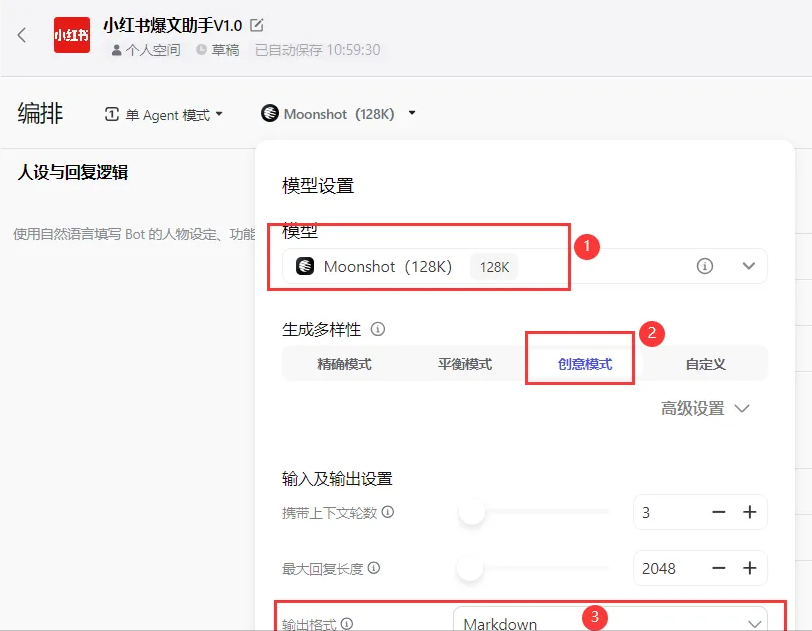Select 自定义 diversity mode
Viewport: 812px width, 631px height.
point(705,364)
